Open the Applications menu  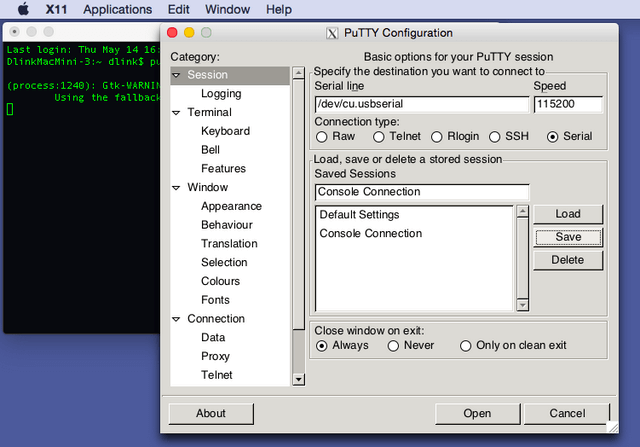(118, 9)
